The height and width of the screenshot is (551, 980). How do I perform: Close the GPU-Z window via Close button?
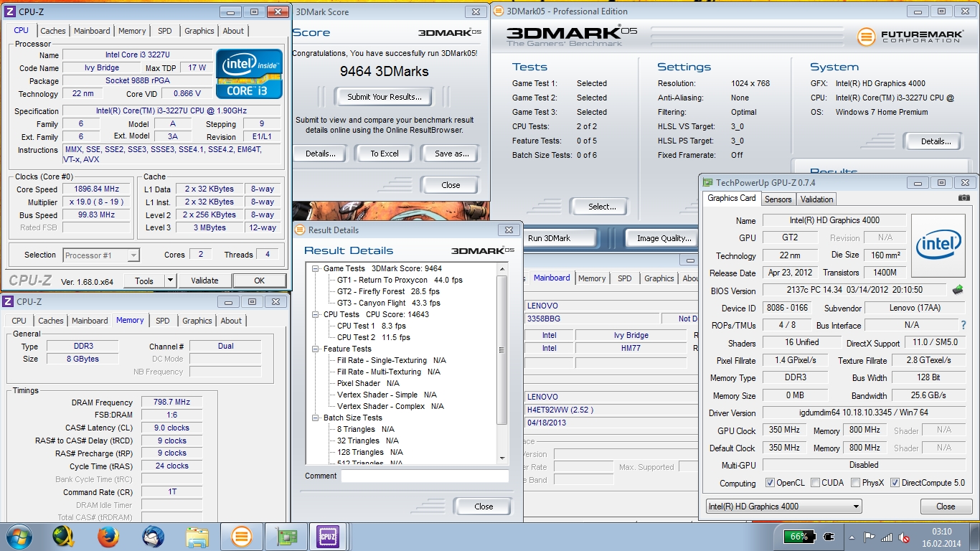[946, 507]
